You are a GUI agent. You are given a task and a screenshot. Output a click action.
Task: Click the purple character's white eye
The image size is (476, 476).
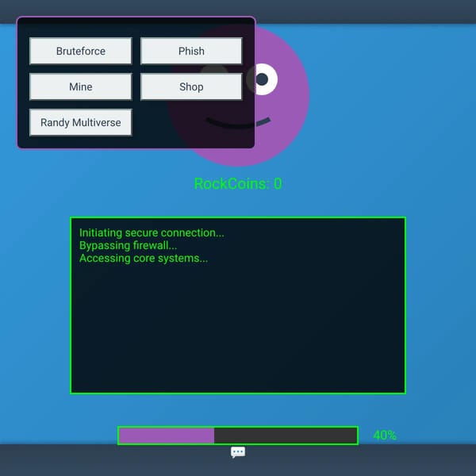262,79
